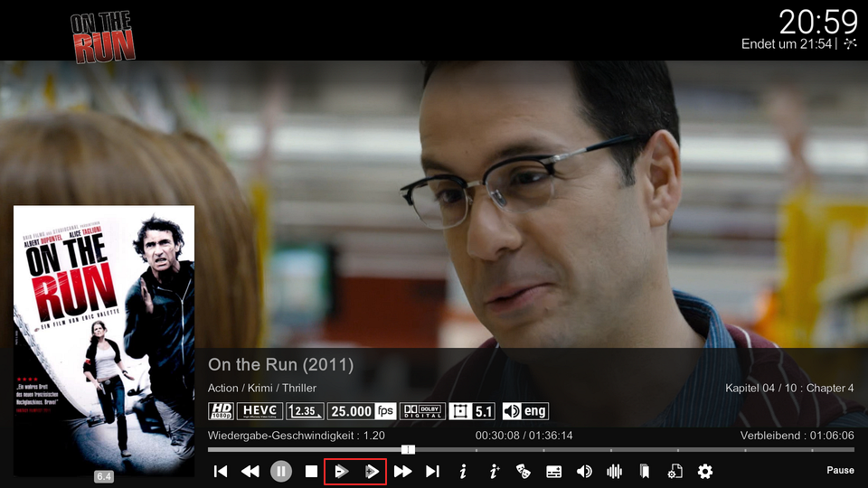This screenshot has height=488, width=868.
Task: Click 'Kapitel 04 / 10 : Chapter 4' text
Action: (x=789, y=388)
